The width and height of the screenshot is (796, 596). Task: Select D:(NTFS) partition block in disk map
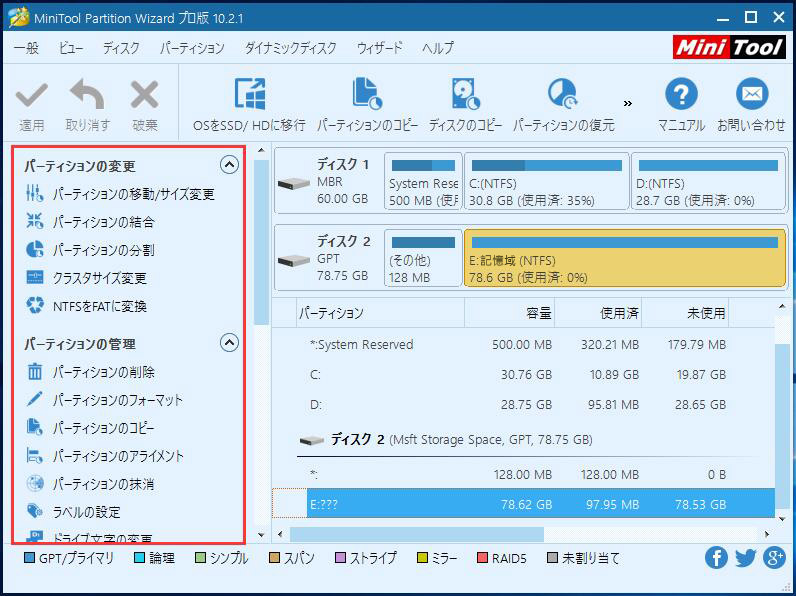(x=708, y=181)
